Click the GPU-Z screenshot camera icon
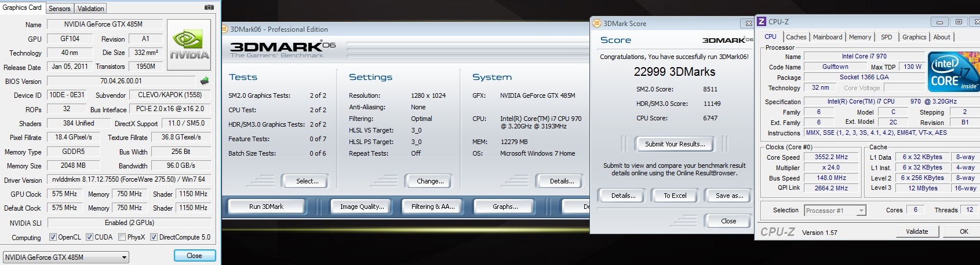Screen dimensions: 980x265 (209, 8)
